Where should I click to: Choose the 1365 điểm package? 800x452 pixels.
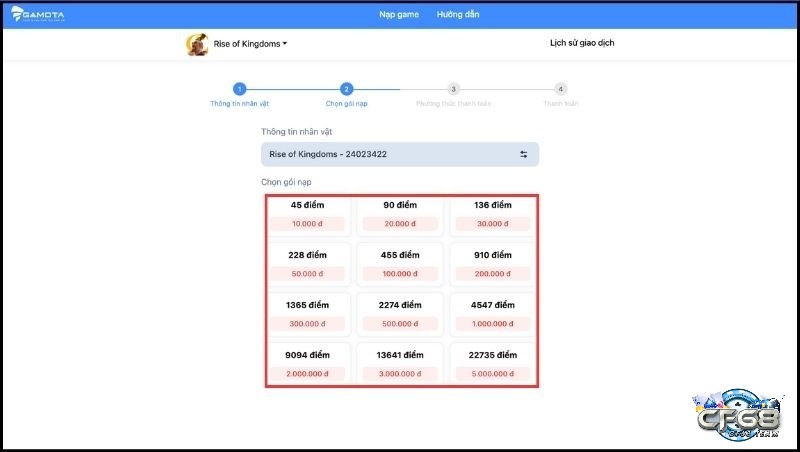tap(307, 315)
